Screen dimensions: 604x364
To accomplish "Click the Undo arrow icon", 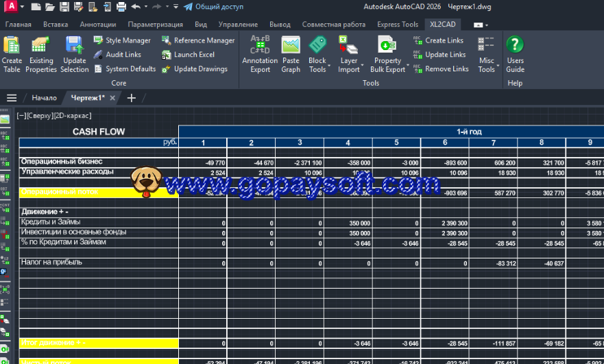I will pyautogui.click(x=136, y=7).
